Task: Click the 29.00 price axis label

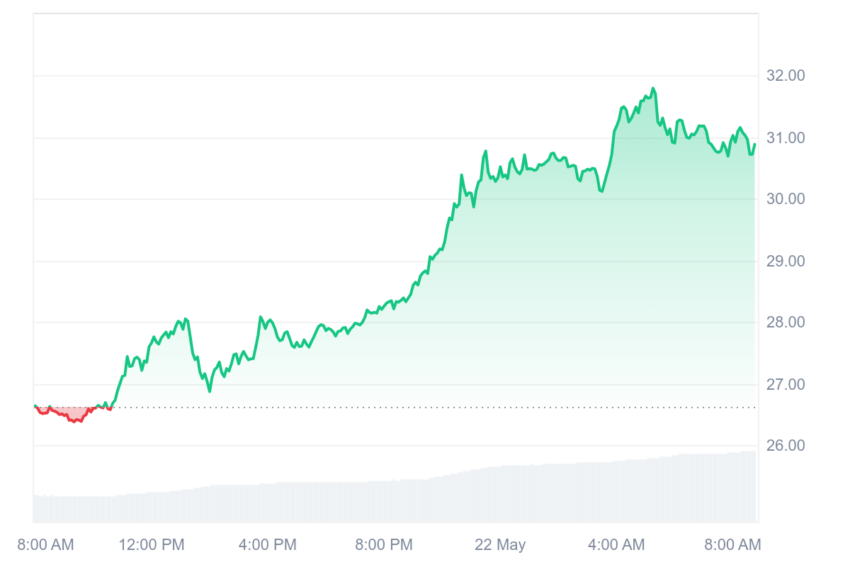Action: coord(785,261)
